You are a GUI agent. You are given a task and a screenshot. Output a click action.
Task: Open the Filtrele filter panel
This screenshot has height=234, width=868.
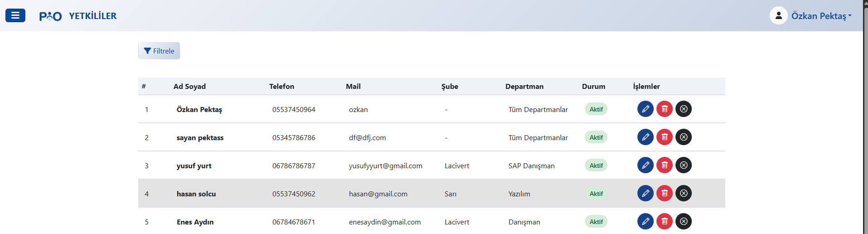159,51
